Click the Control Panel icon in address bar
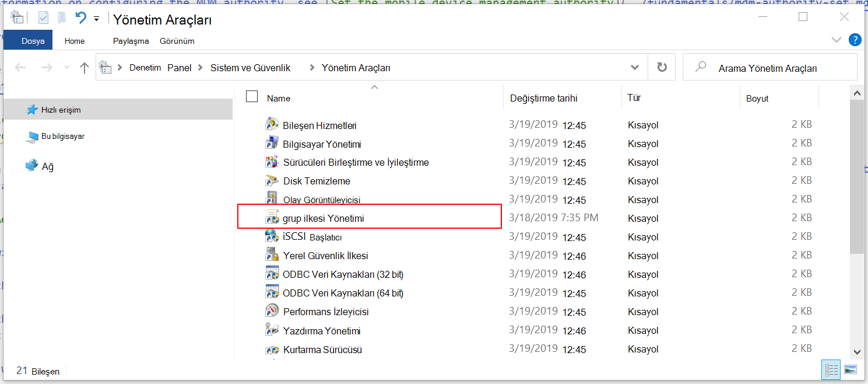The height and width of the screenshot is (384, 868). (105, 67)
